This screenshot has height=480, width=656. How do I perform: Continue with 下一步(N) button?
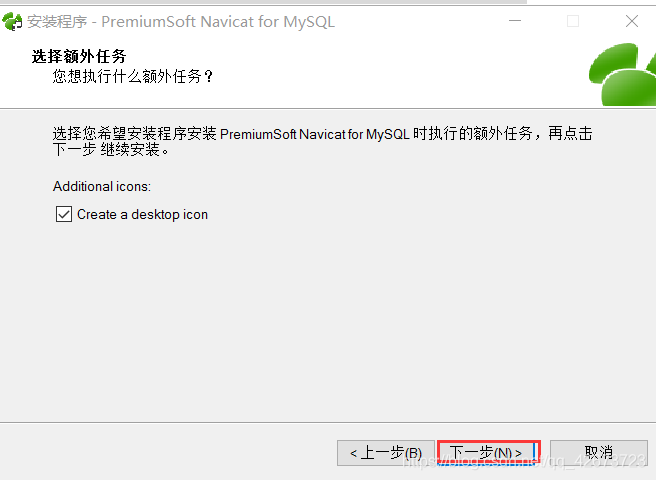488,453
